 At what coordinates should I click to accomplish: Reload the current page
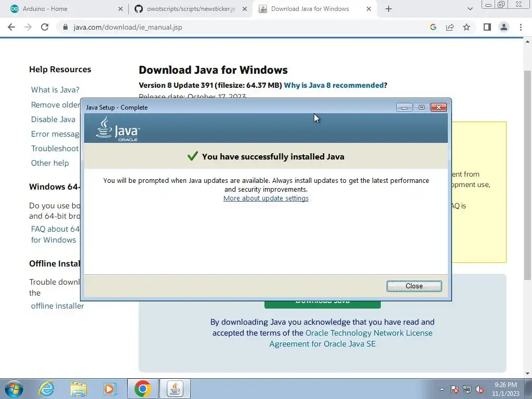tap(45, 27)
